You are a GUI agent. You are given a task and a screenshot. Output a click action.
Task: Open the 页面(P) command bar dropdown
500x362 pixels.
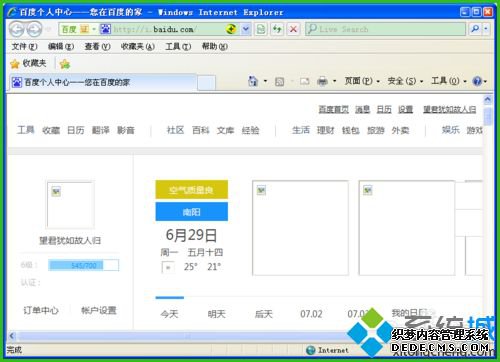(x=362, y=81)
